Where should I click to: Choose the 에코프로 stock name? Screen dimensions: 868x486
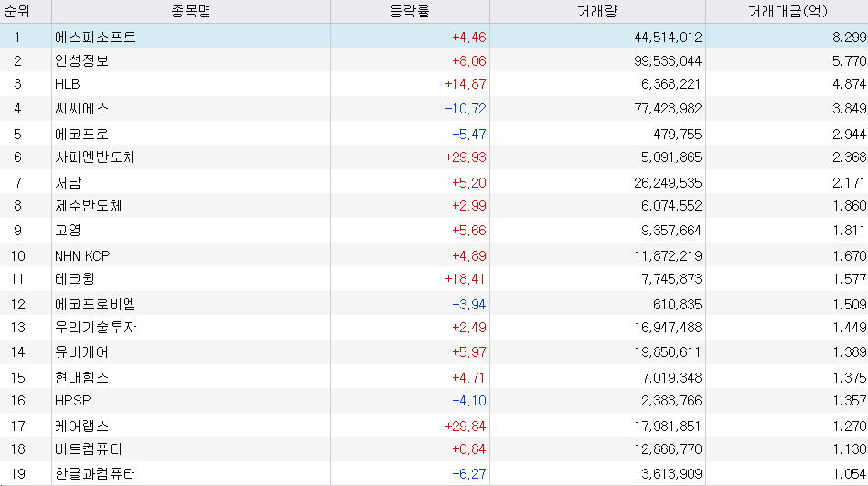pos(81,135)
